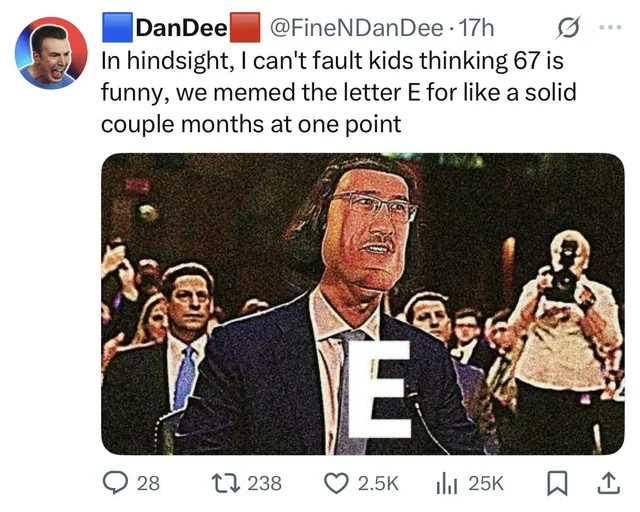
Task: View analytics via the bar chart icon
Action: pyautogui.click(x=447, y=483)
